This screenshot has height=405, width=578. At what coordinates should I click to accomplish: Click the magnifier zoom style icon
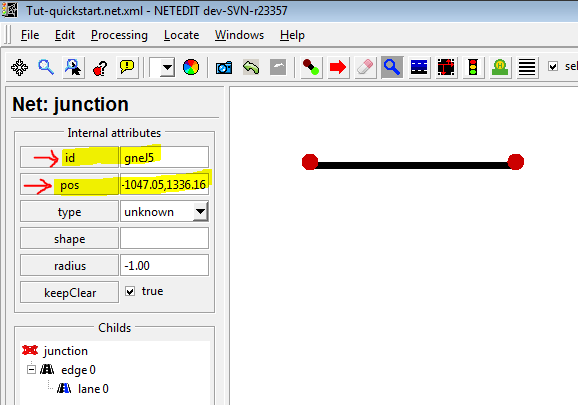(x=46, y=67)
